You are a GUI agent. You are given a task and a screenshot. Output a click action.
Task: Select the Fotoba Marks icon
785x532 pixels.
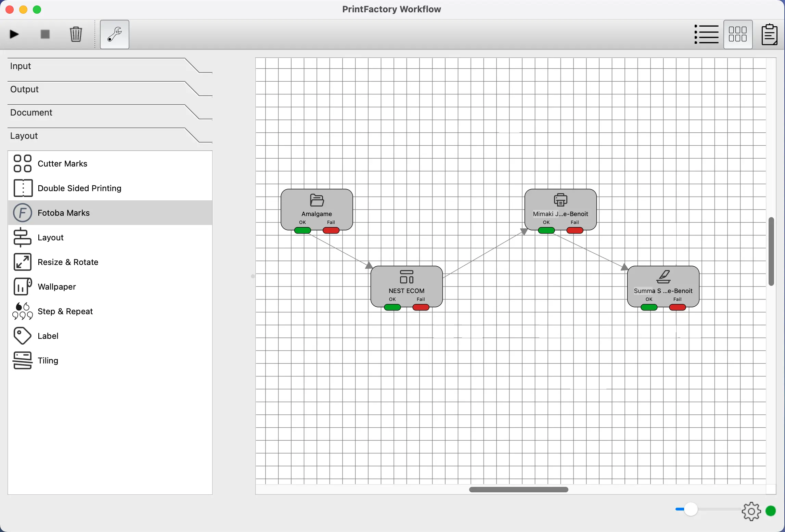tap(23, 213)
